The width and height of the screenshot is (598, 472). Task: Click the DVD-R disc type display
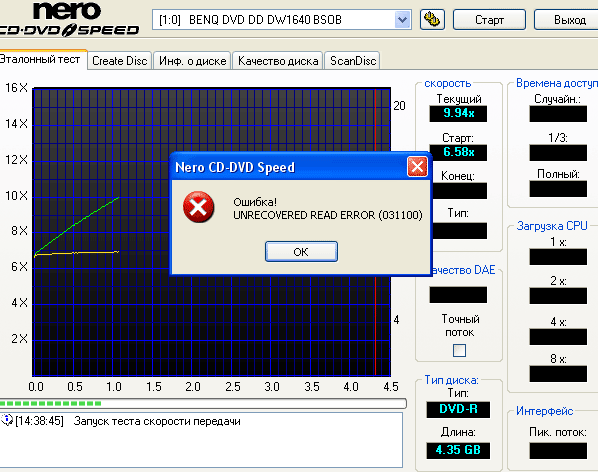pyautogui.click(x=458, y=409)
